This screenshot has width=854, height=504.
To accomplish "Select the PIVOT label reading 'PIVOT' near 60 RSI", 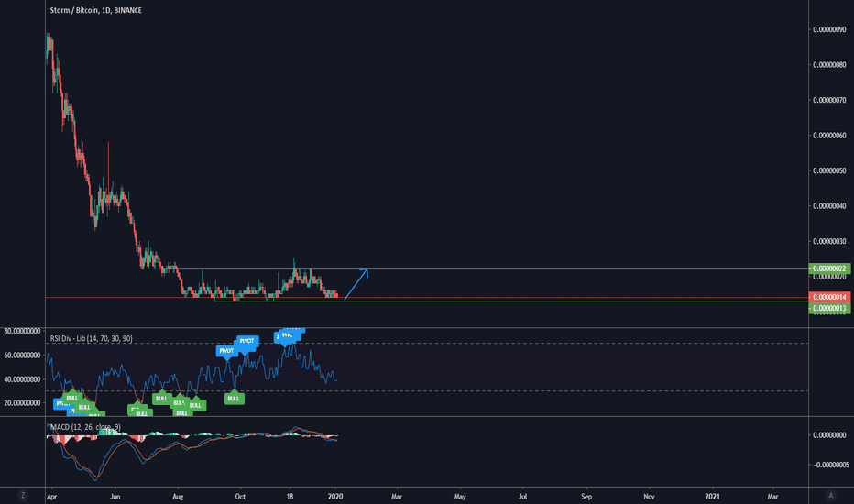I will point(226,351).
